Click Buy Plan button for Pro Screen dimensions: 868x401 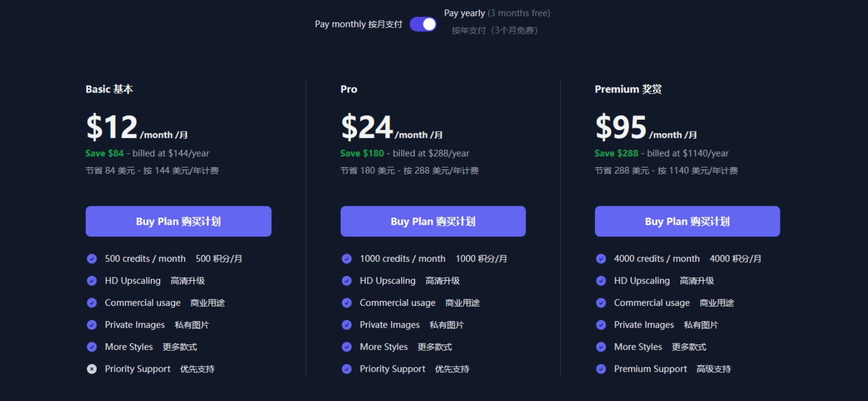(433, 221)
